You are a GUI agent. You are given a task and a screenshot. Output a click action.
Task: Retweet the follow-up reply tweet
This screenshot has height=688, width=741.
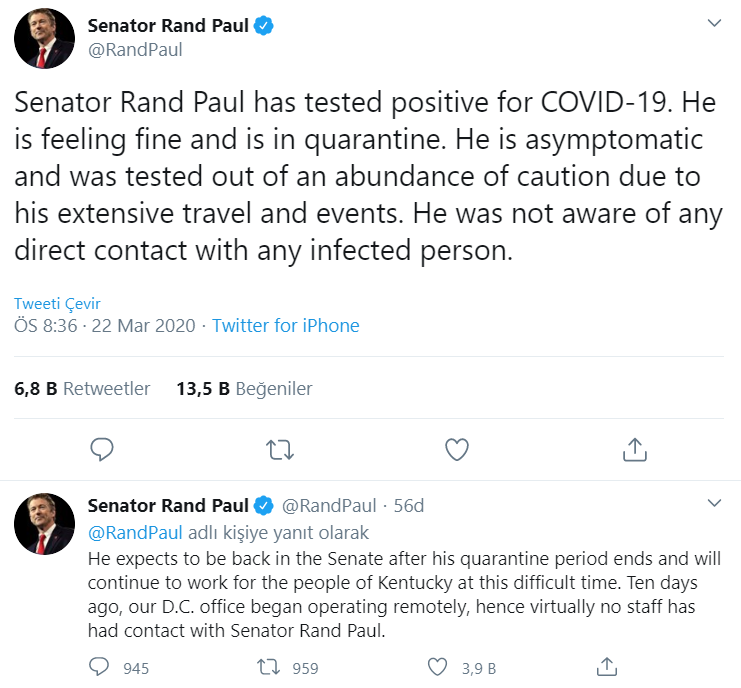[x=269, y=666]
